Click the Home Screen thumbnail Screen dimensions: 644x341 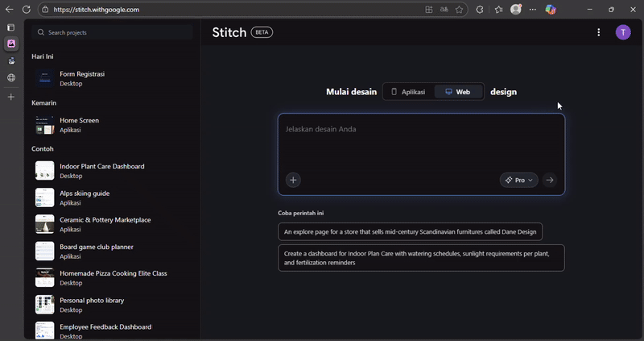click(x=44, y=125)
